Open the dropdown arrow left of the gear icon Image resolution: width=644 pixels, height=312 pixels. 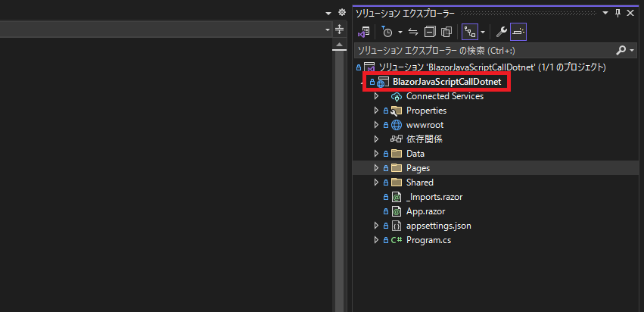tap(328, 14)
